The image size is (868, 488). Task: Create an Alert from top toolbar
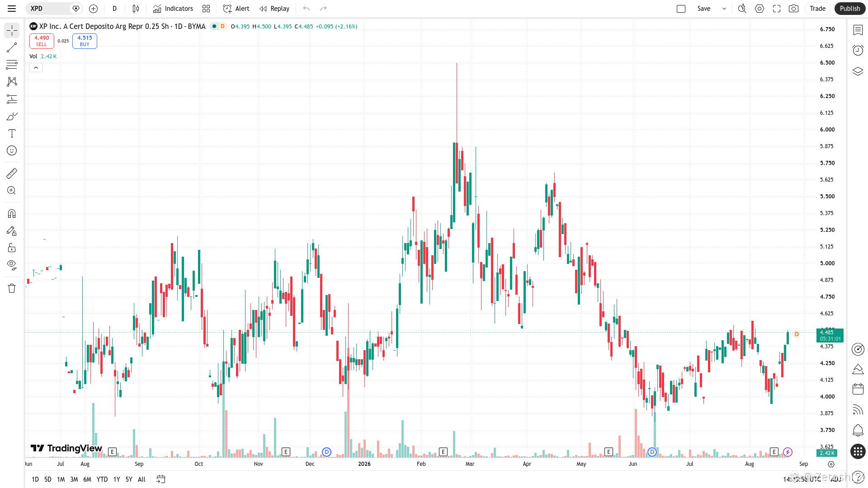(x=236, y=9)
